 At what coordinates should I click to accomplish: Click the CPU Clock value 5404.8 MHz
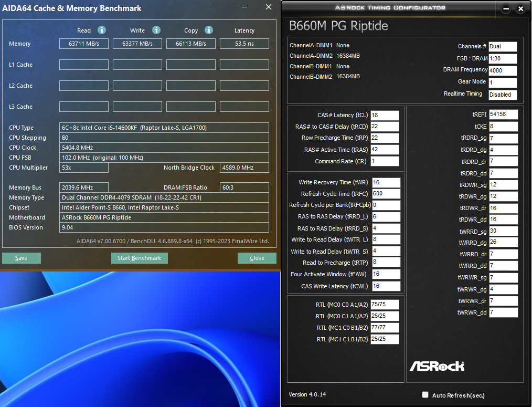pos(164,148)
